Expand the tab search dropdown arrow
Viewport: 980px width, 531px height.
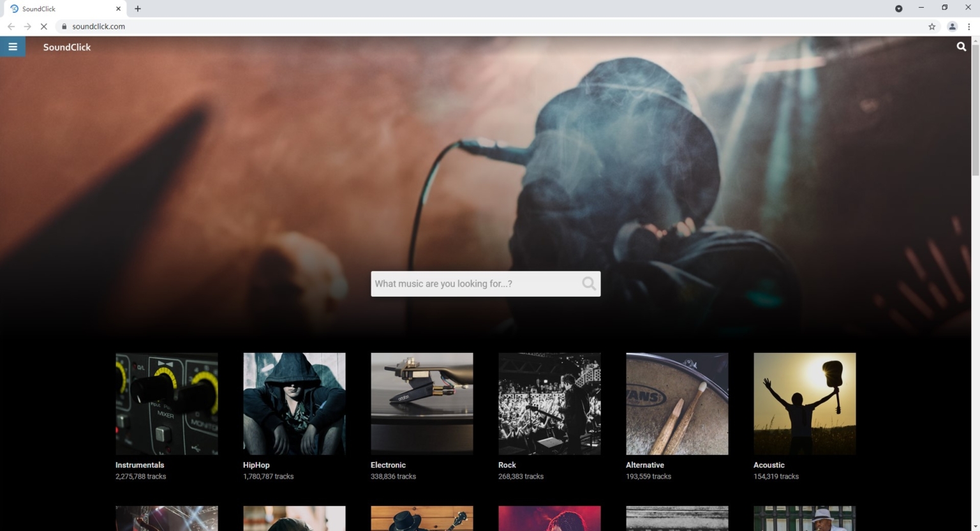pos(898,8)
